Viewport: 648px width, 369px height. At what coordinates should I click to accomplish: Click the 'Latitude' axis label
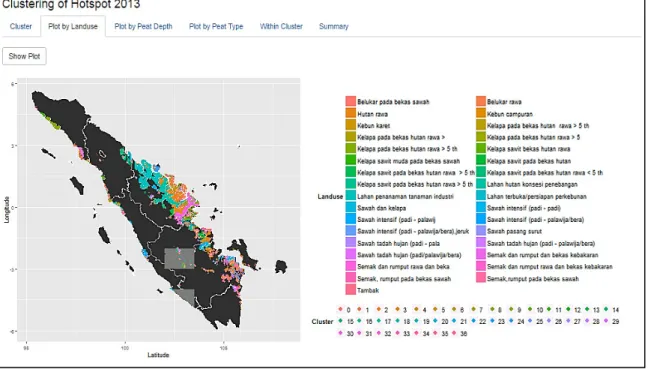click(158, 355)
